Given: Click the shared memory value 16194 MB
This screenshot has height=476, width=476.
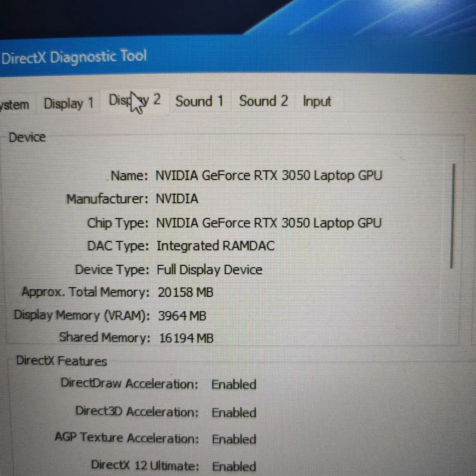Looking at the screenshot, I should point(186,338).
